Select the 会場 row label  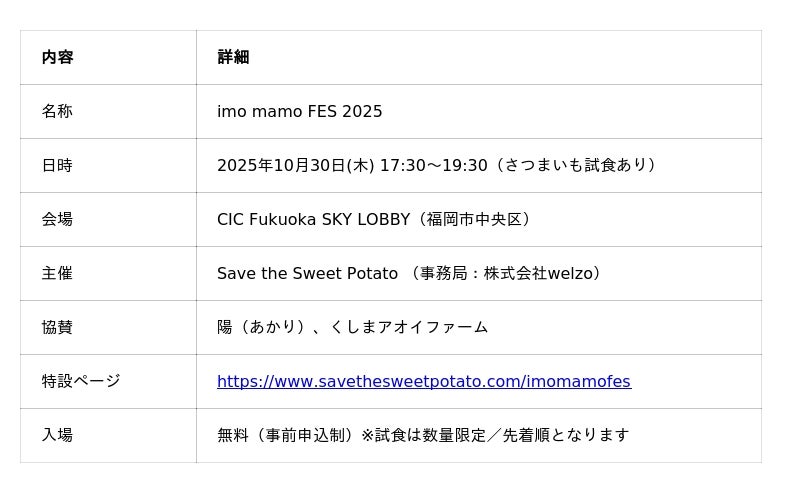tap(57, 219)
